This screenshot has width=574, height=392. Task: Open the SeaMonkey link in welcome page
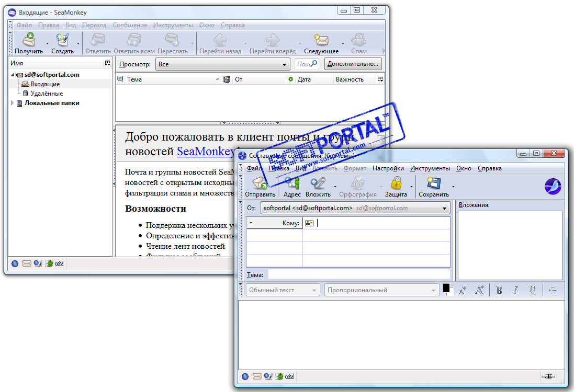(x=206, y=152)
